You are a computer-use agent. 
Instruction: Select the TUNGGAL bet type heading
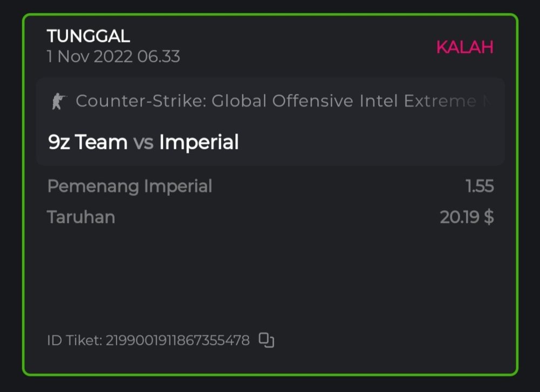click(x=89, y=36)
